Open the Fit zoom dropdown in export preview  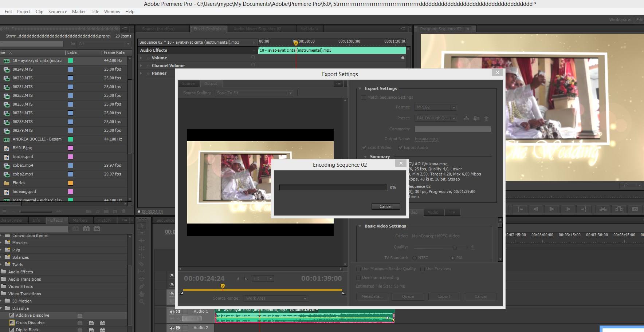click(x=263, y=278)
